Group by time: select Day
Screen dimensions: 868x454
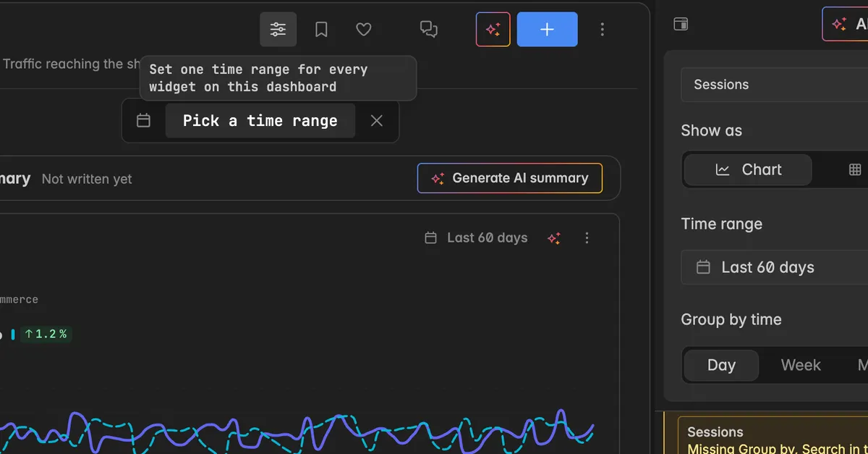[x=721, y=366]
